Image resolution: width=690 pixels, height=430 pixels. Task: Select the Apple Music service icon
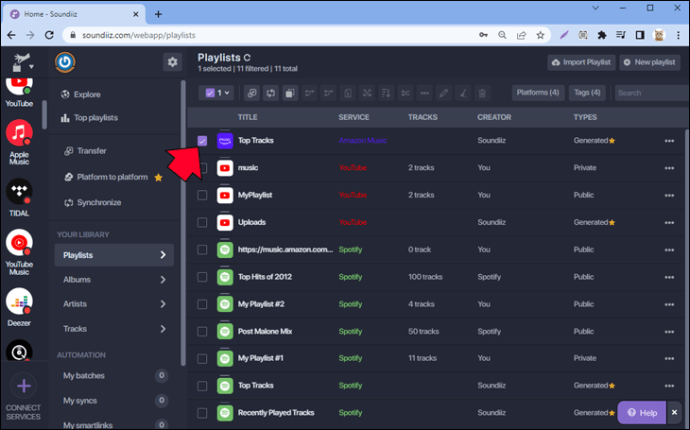point(19,132)
